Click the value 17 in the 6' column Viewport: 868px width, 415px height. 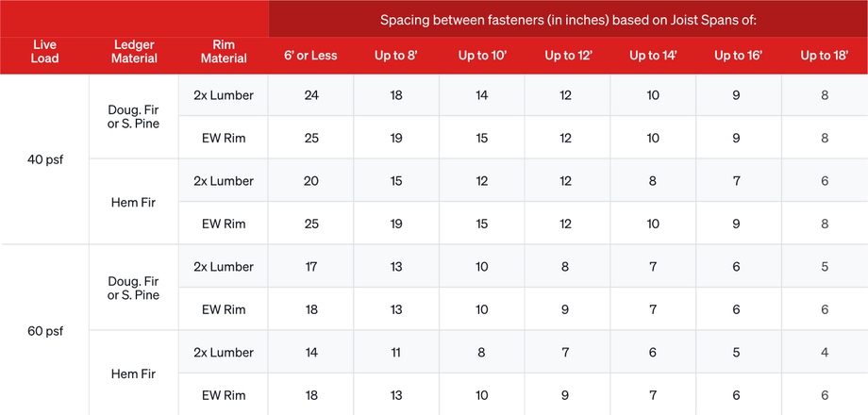310,267
